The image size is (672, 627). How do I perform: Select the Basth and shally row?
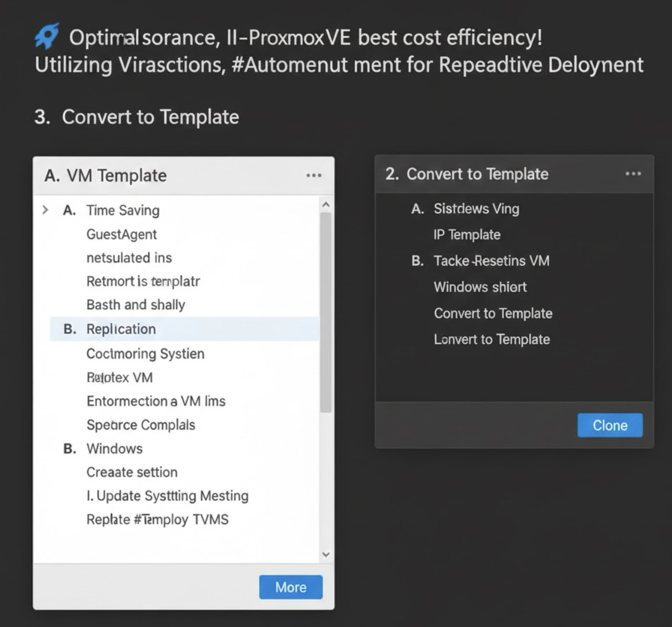[136, 304]
